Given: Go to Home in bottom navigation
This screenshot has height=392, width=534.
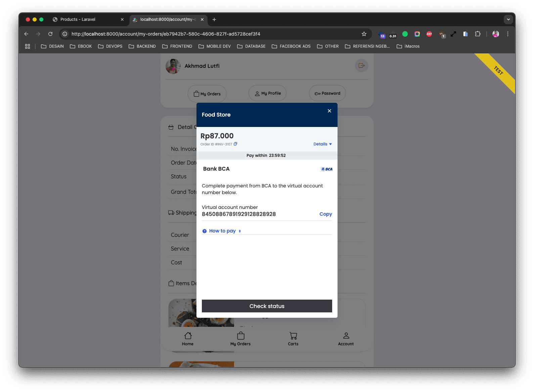Looking at the screenshot, I should coord(188,339).
